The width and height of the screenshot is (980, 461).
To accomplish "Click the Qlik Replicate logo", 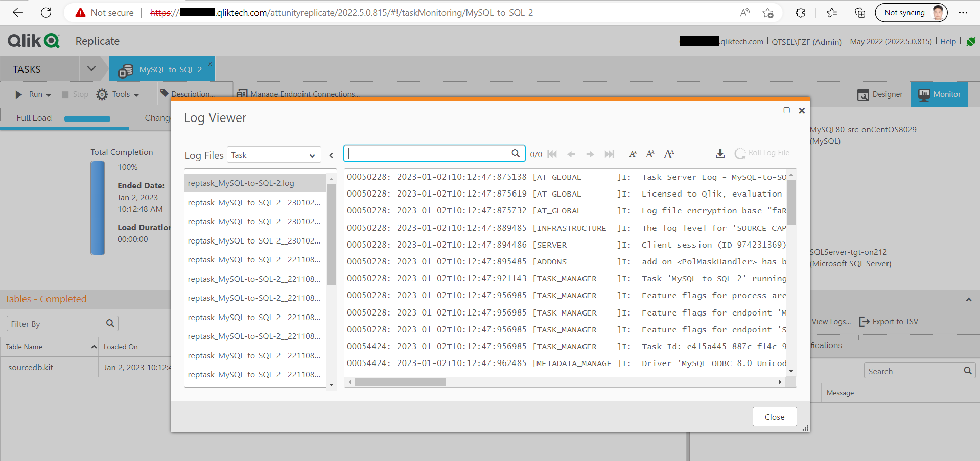I will [33, 40].
